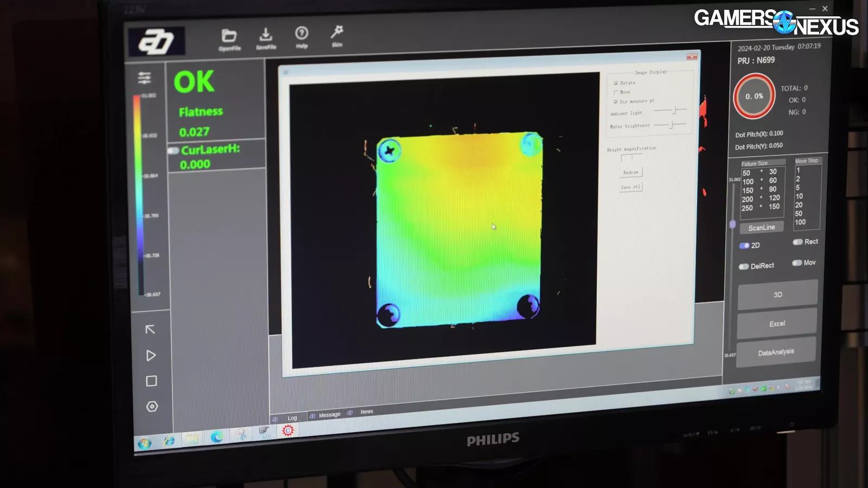
Task: Enable the Rect toggle switch
Action: coord(797,242)
